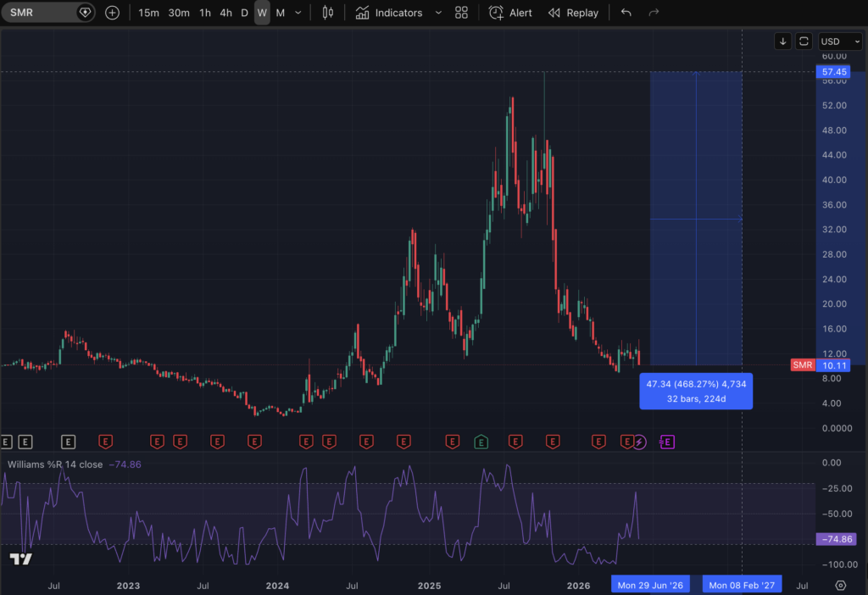
Task: Click the down-arrow icon left of USD
Action: pos(782,42)
